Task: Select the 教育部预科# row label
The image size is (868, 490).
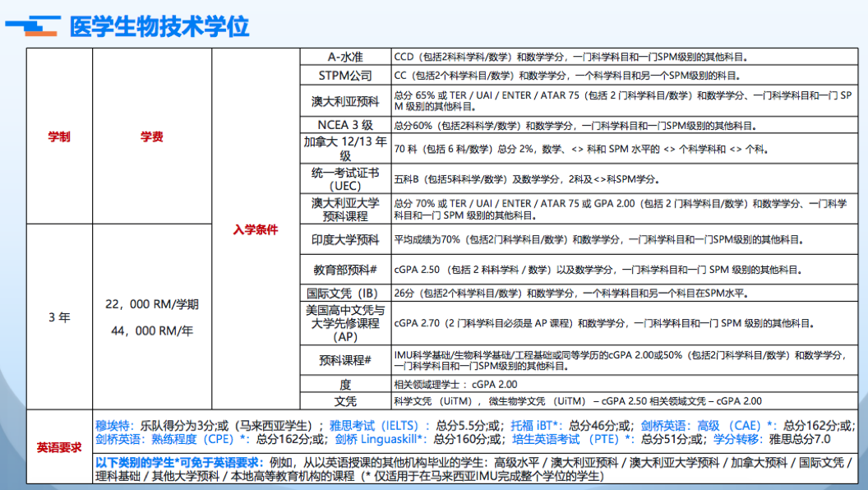Action: [345, 269]
